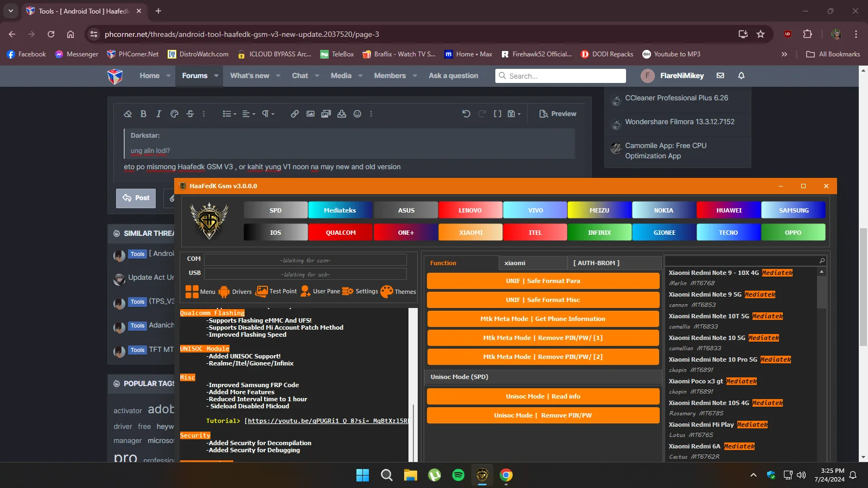Select Xiaomi Redmi Note 9 - 10X 4G
The image size is (868, 488).
(730, 273)
